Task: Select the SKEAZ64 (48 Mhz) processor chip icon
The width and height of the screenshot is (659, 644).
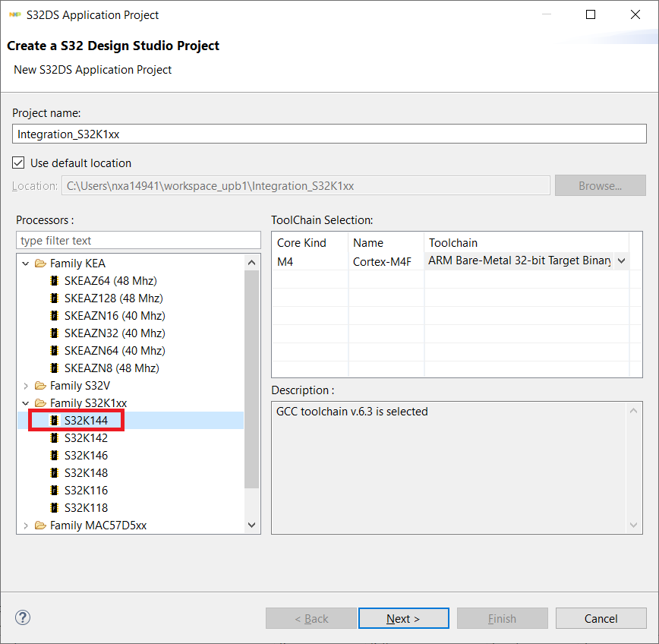Action: [x=54, y=281]
